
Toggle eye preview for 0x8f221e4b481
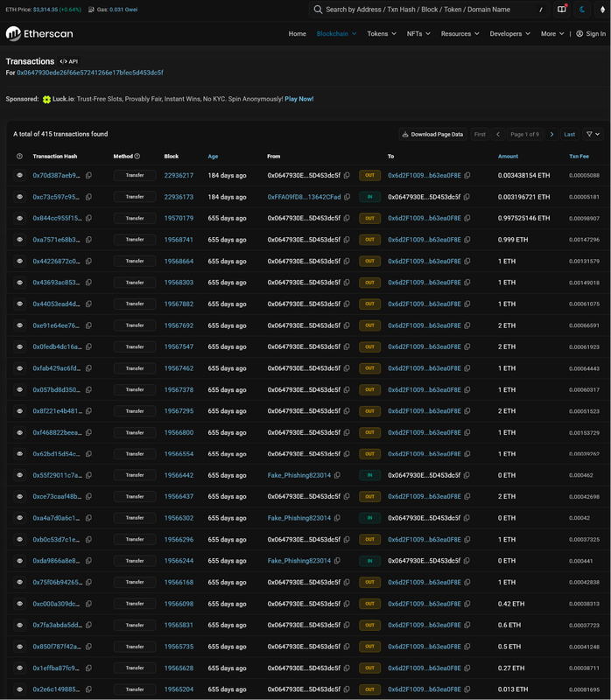(19, 411)
